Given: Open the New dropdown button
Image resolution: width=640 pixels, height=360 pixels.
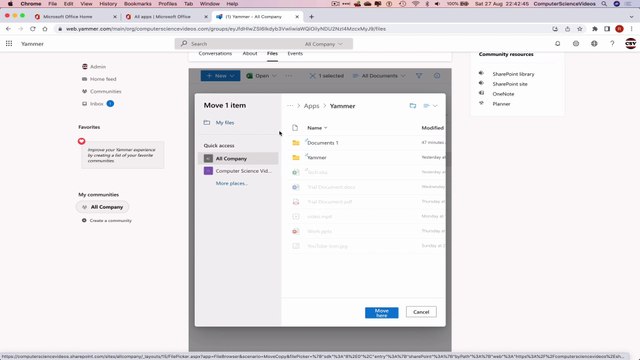Looking at the screenshot, I should (220, 76).
